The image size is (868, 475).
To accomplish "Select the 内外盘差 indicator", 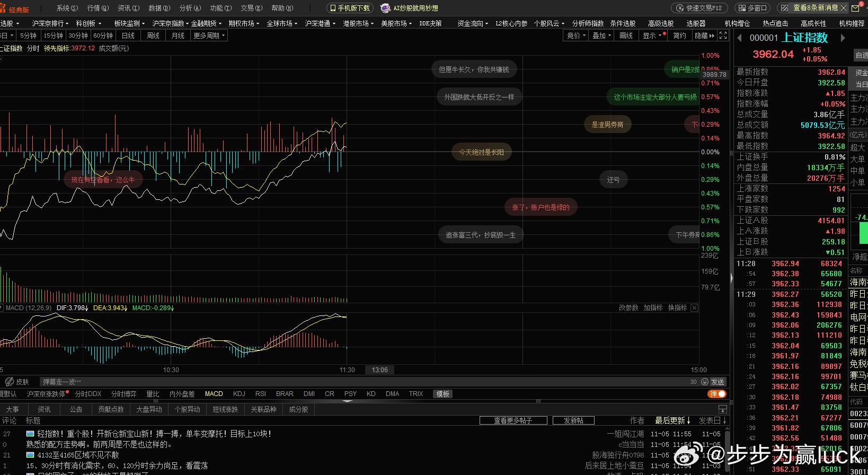I will [182, 394].
